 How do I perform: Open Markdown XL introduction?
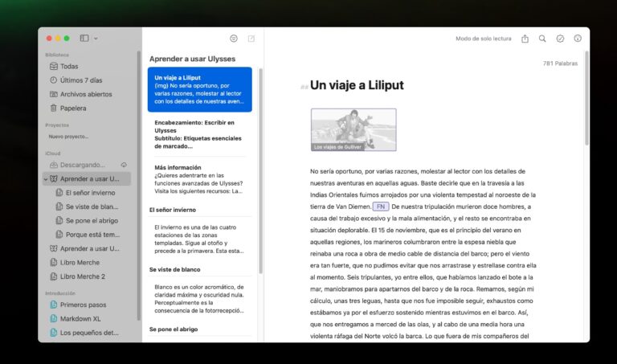point(87,319)
